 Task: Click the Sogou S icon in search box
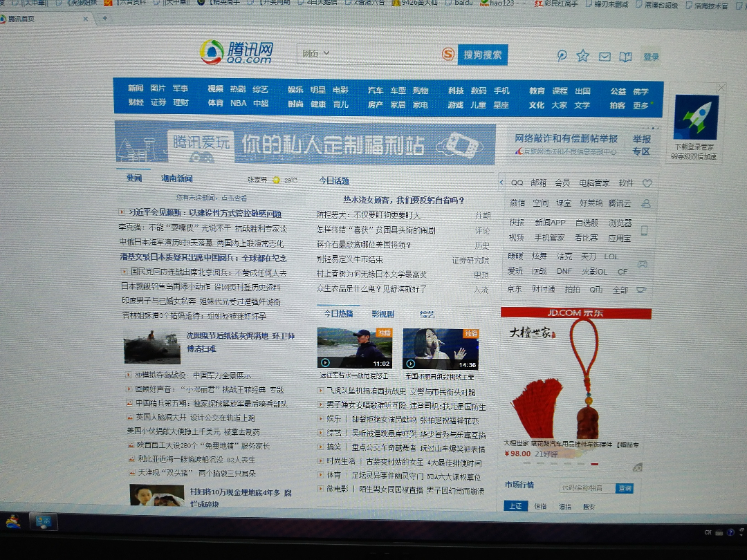coord(448,54)
